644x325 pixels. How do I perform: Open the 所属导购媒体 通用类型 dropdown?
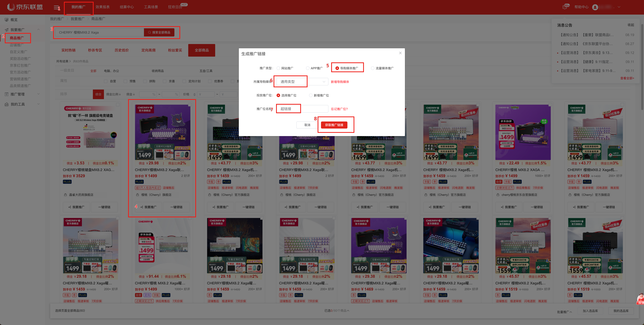tap(302, 82)
